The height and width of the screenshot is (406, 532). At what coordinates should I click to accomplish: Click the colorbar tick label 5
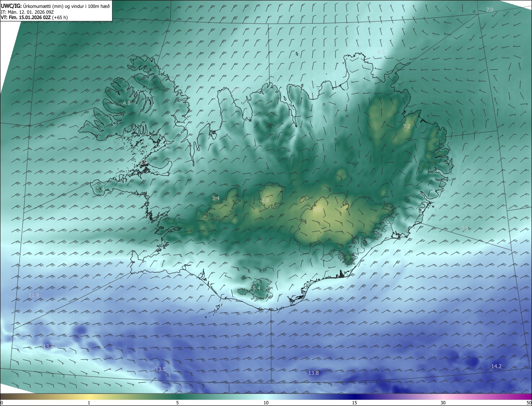click(177, 403)
